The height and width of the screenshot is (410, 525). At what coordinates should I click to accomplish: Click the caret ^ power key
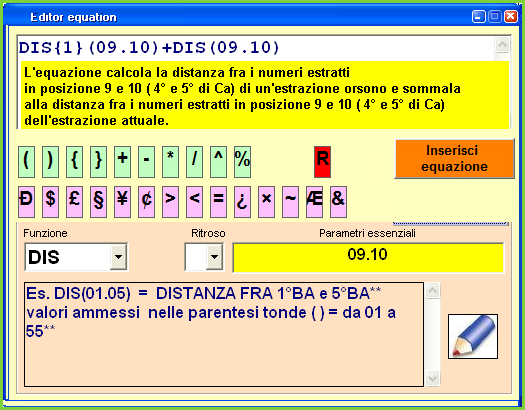coord(218,162)
